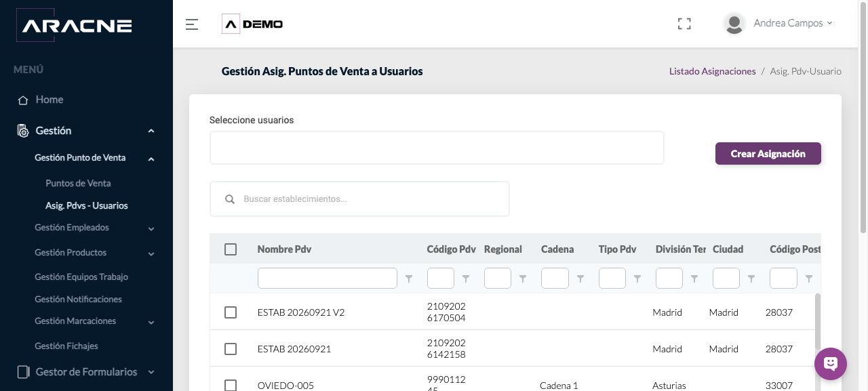Open Gestión Equipos Trabajo menu item
The height and width of the screenshot is (391, 868).
[81, 276]
